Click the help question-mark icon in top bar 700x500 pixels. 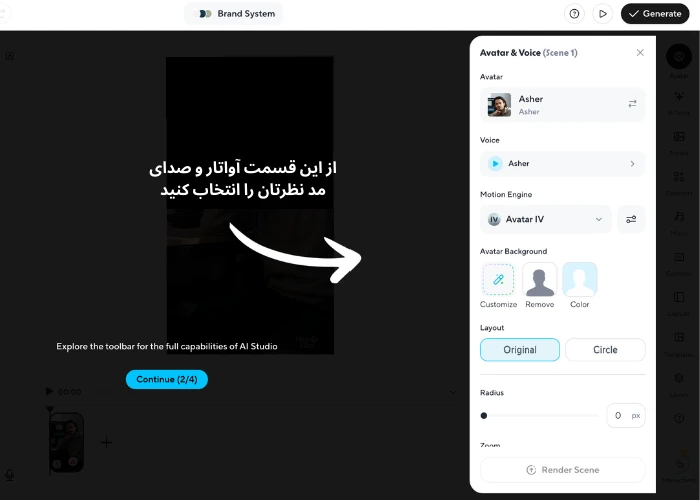click(574, 14)
